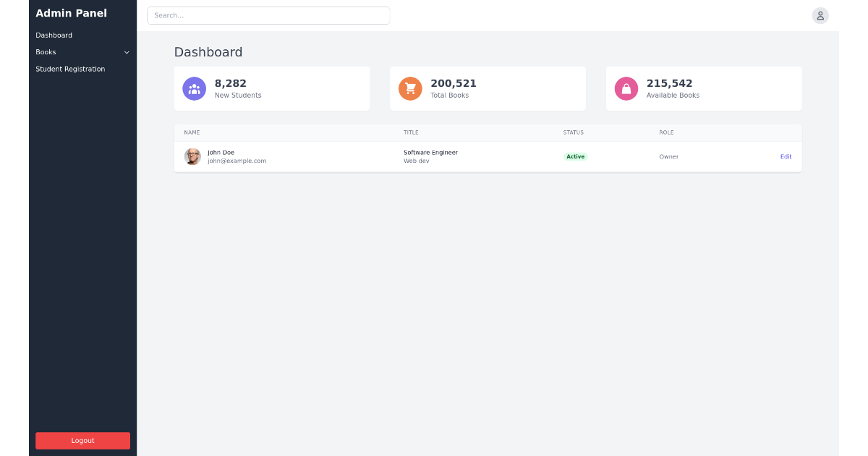The image size is (868, 456).
Task: Click John Doe's avatar photo
Action: click(192, 156)
